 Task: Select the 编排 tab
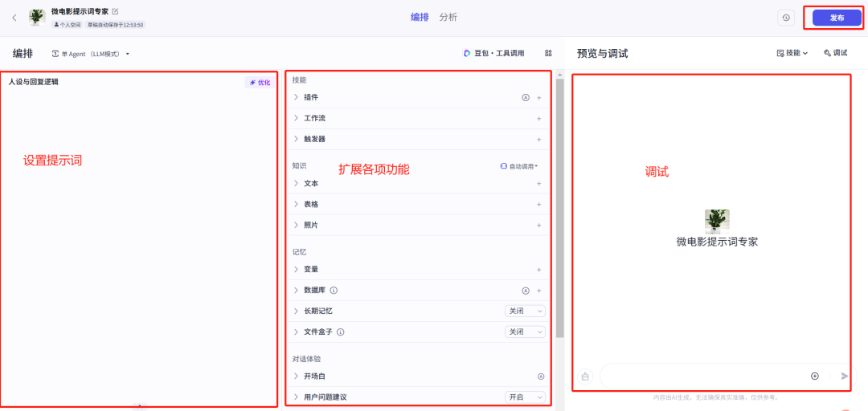[x=420, y=17]
